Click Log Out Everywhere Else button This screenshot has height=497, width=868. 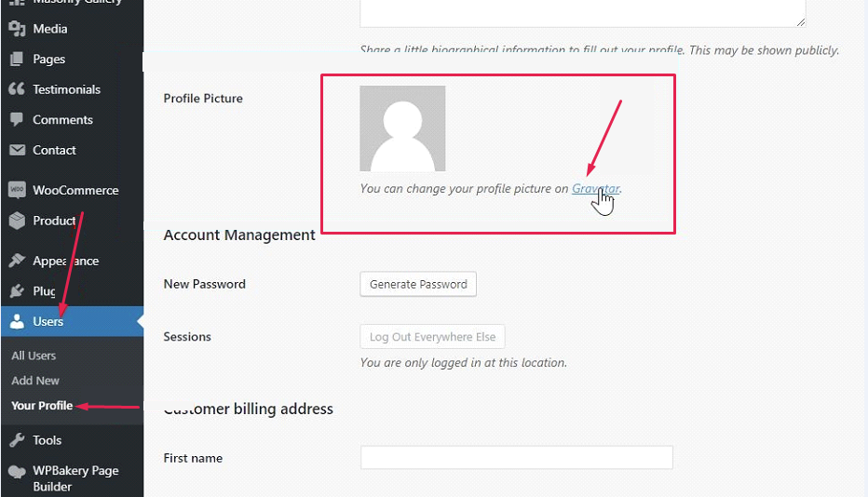(x=432, y=337)
